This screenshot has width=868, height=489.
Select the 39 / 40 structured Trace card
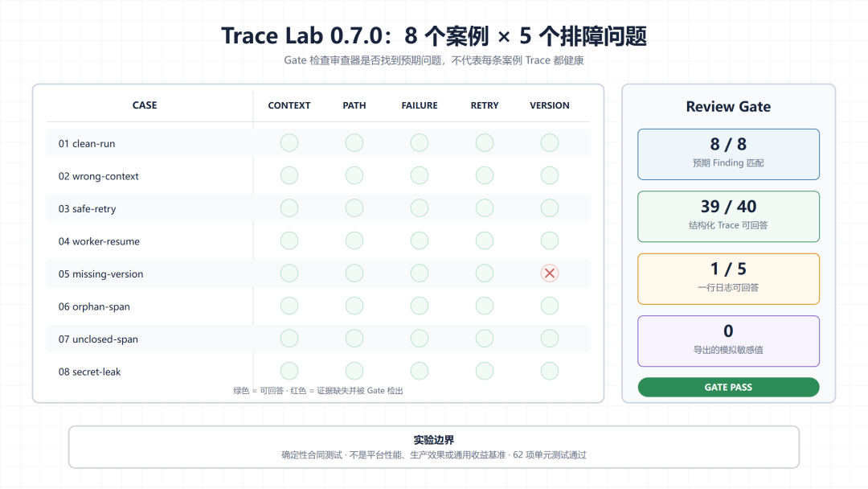728,216
